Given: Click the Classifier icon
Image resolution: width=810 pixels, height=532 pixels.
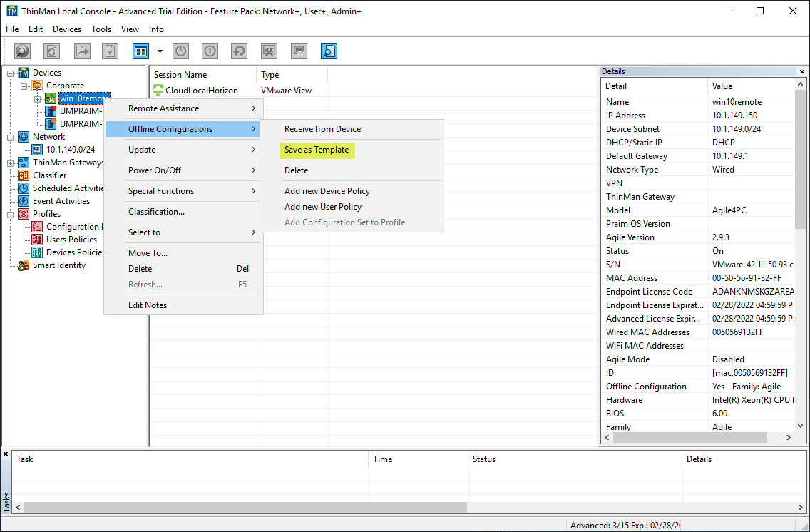Looking at the screenshot, I should [24, 175].
